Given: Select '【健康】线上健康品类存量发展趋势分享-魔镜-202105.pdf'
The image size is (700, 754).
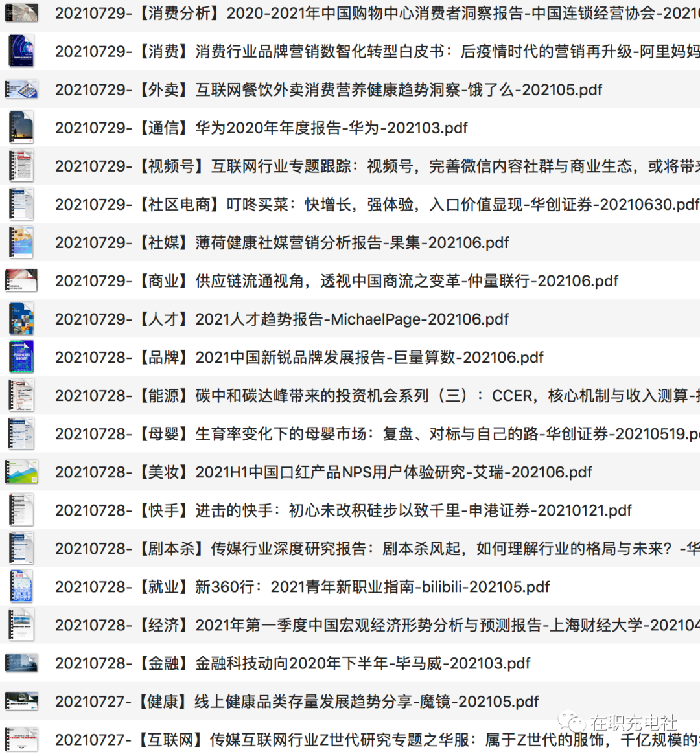Looking at the screenshot, I should click(x=338, y=702).
